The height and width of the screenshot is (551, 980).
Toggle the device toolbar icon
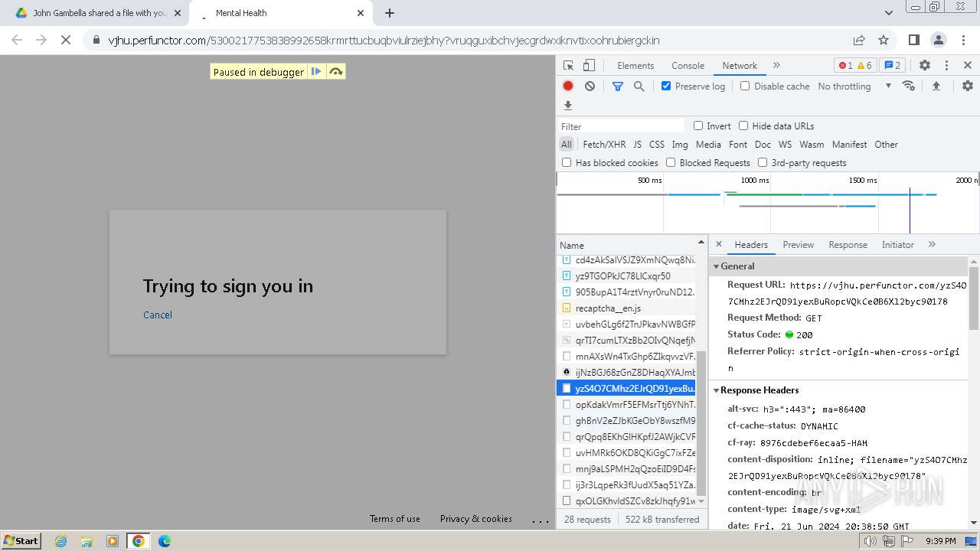(x=589, y=65)
